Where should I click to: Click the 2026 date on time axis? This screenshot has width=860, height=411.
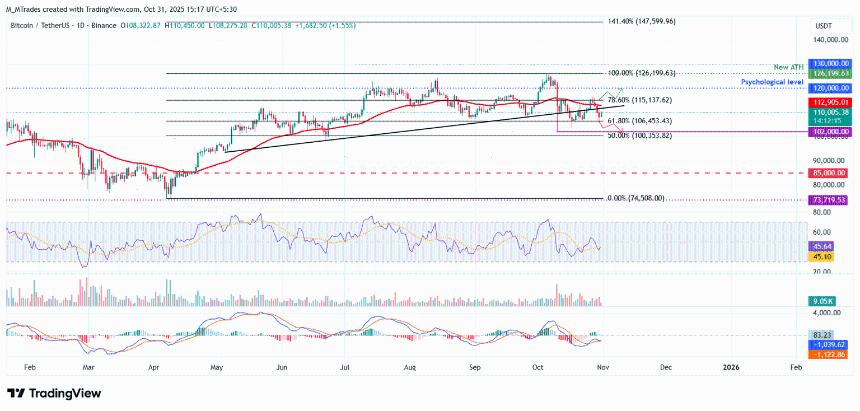coord(731,369)
